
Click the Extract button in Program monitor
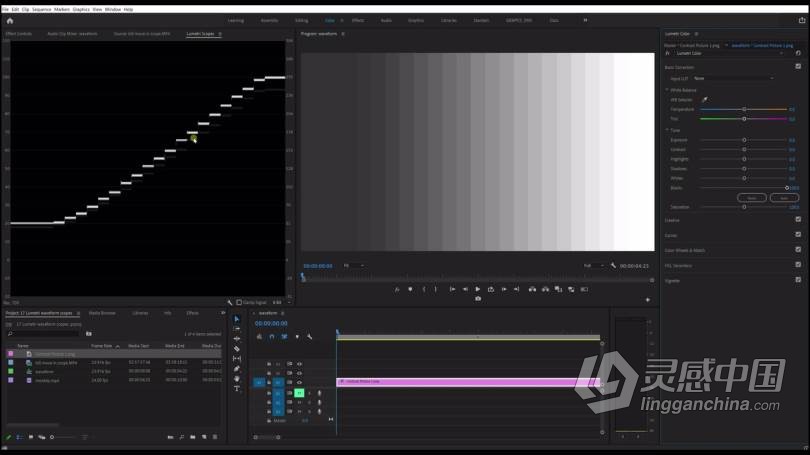pyautogui.click(x=545, y=289)
